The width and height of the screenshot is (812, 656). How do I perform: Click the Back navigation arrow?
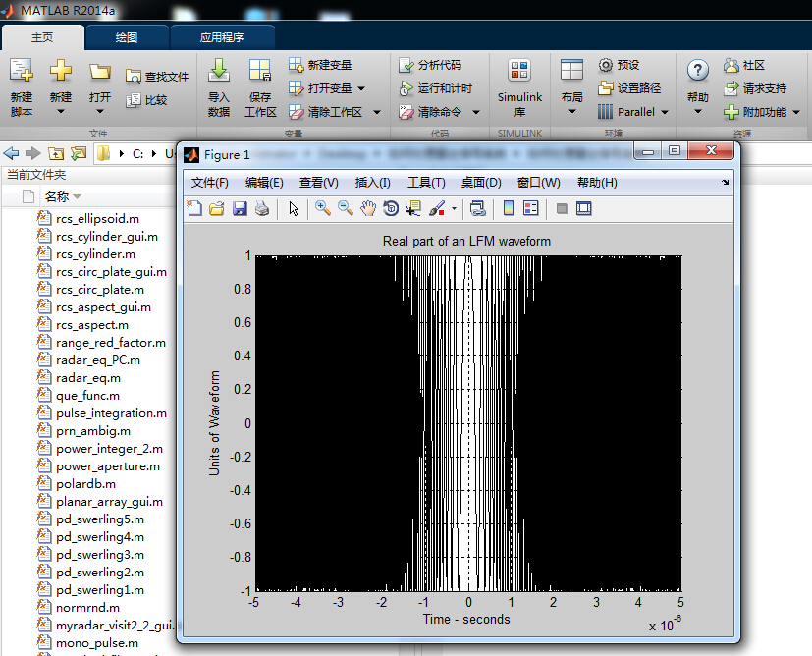click(x=11, y=153)
